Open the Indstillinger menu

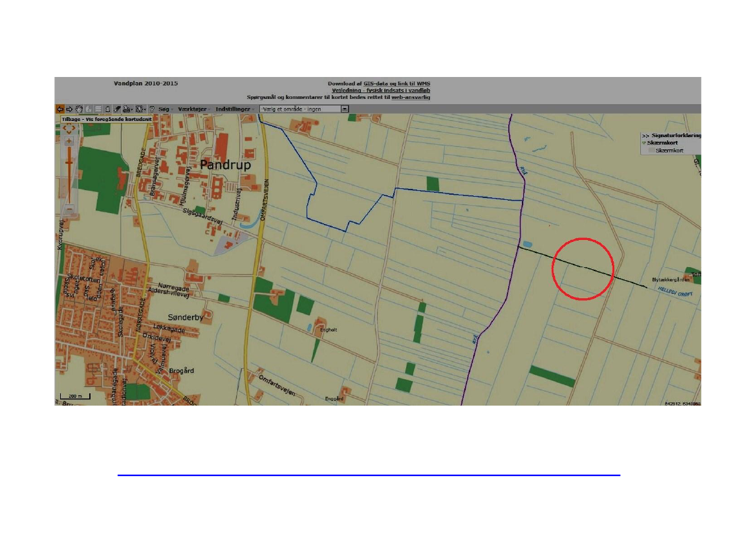tap(234, 109)
